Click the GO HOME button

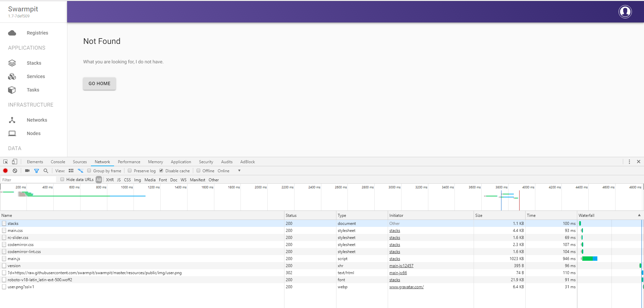[x=99, y=83]
